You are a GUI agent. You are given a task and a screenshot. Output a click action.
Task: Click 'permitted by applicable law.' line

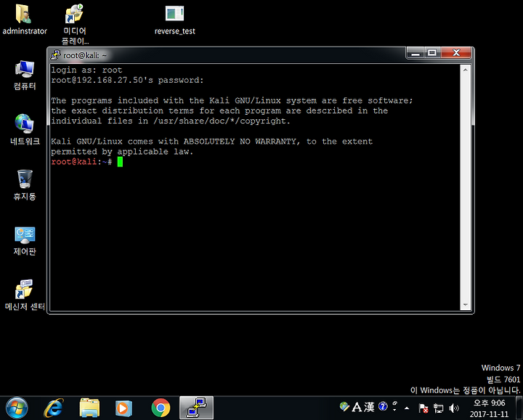click(x=122, y=152)
